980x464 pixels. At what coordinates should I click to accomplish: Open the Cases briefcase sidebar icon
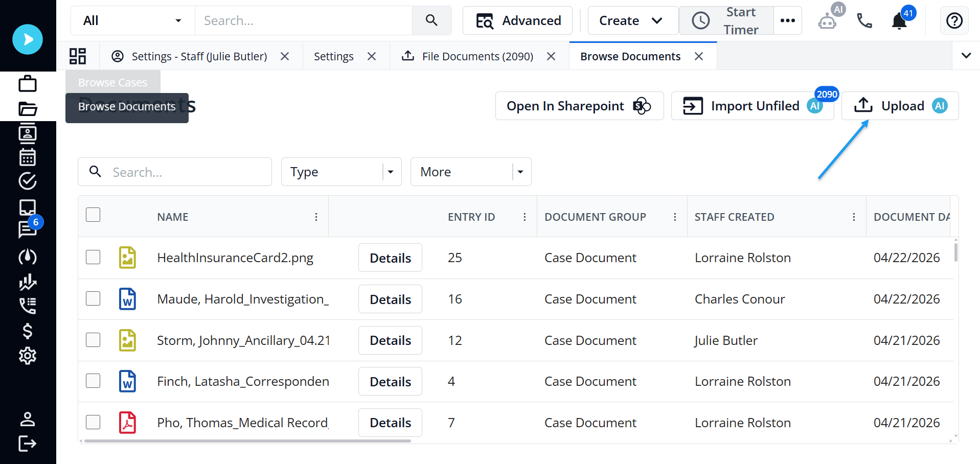[28, 83]
